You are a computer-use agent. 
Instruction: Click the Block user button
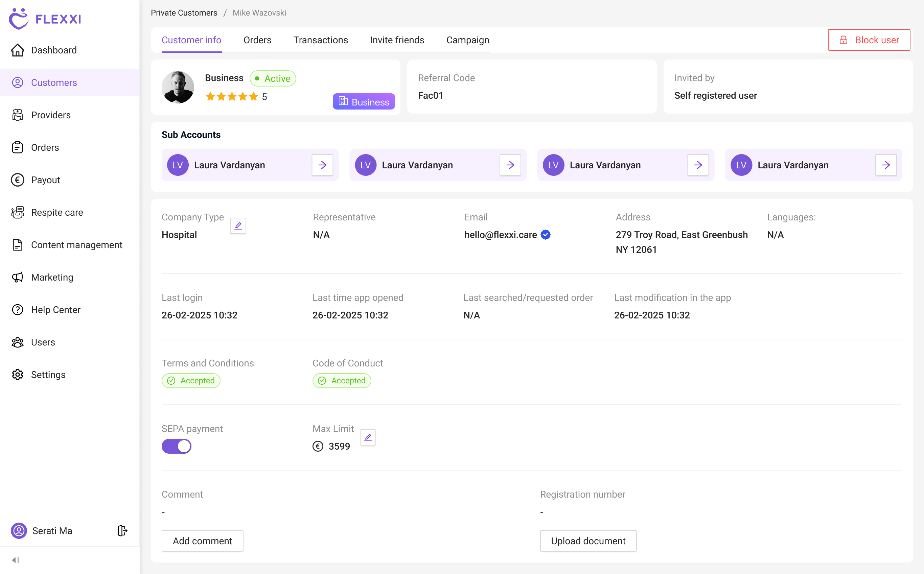point(869,40)
